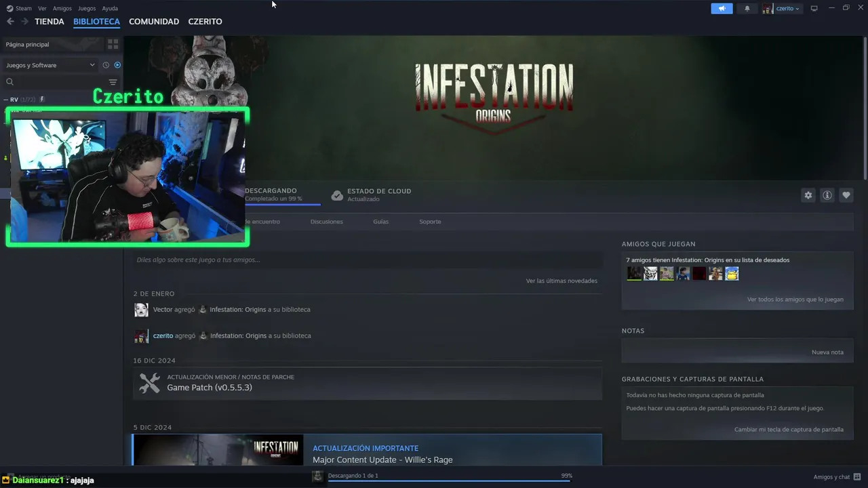Click Cambiar mi tecla de captura de pantalla
This screenshot has width=868, height=488.
(789, 430)
